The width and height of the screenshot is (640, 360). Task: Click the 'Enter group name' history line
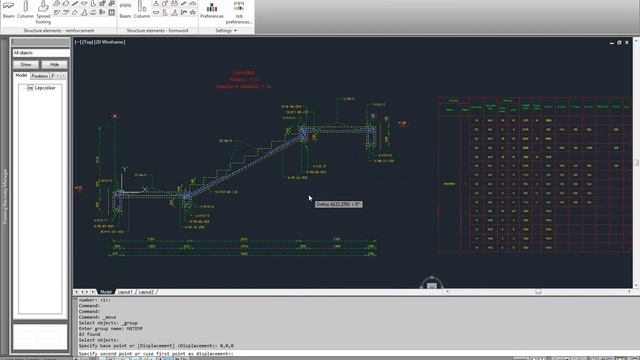coord(111,329)
